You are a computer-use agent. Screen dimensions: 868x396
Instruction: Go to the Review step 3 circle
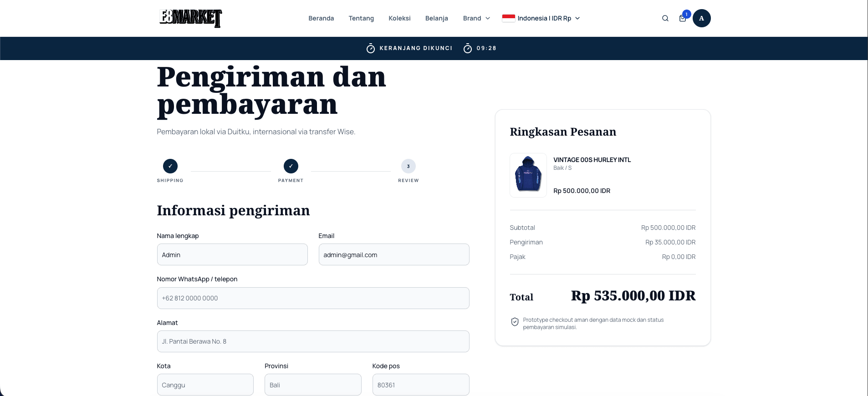pyautogui.click(x=408, y=166)
